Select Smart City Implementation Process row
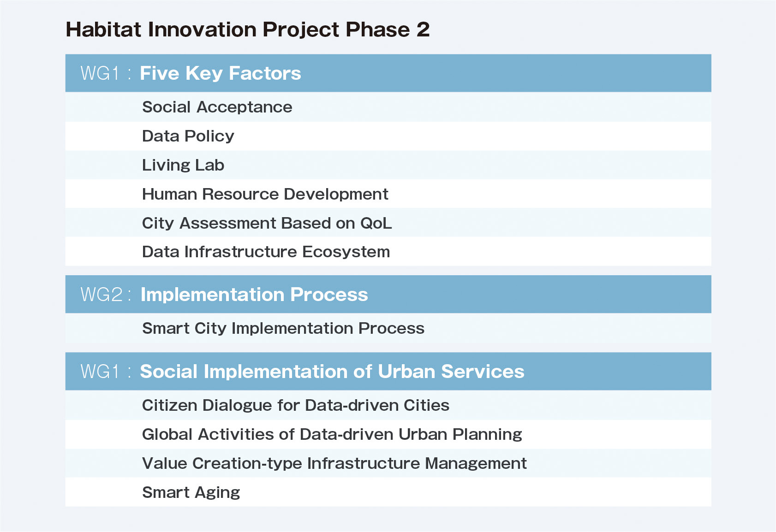Image resolution: width=776 pixels, height=532 pixels. (388, 328)
